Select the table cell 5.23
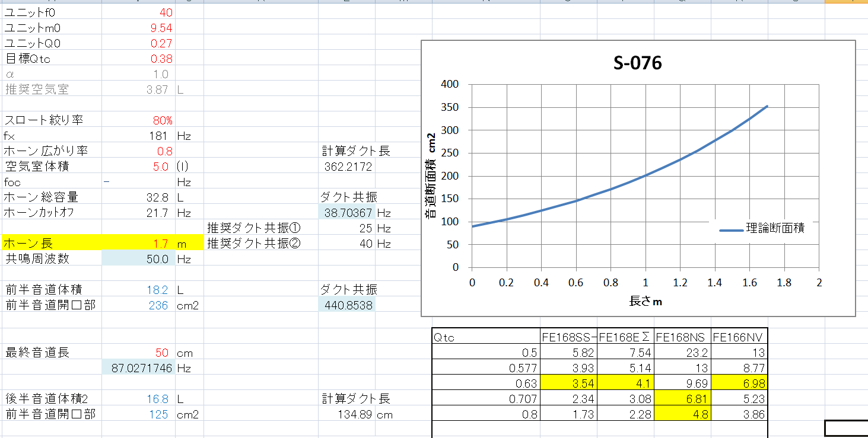The image size is (868, 438). click(x=739, y=399)
